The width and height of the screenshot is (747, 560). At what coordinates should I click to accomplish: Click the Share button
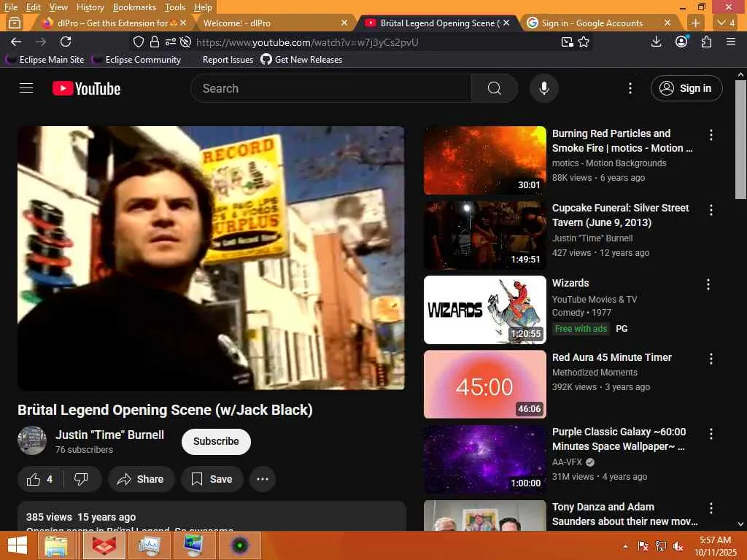141,479
